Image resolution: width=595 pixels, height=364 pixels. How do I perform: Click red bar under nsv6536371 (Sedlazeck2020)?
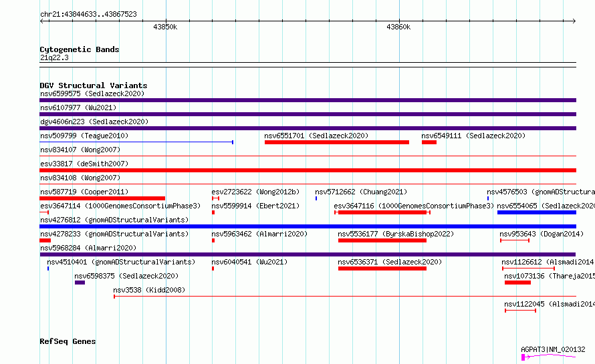[382, 268]
